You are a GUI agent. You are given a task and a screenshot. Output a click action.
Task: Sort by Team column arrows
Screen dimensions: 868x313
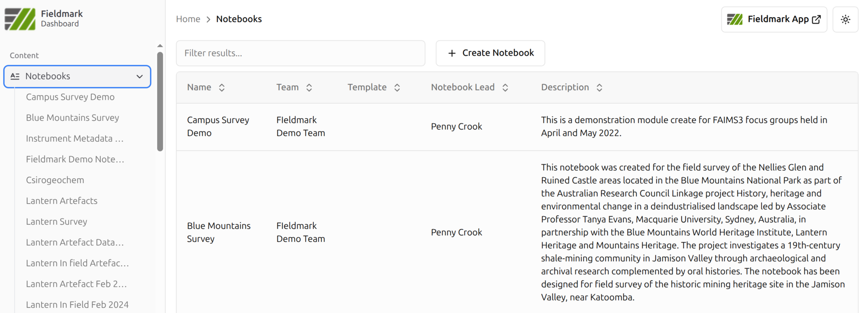point(309,88)
